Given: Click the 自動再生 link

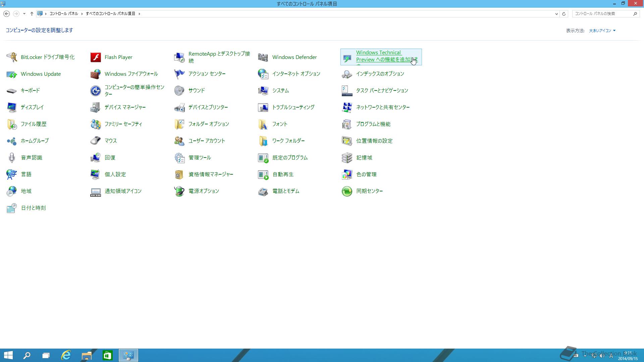Looking at the screenshot, I should (283, 174).
